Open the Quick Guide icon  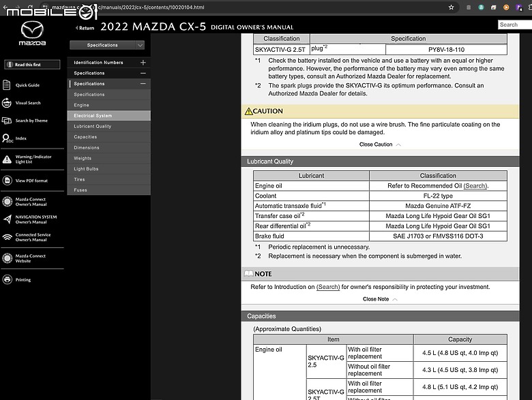click(x=6, y=84)
